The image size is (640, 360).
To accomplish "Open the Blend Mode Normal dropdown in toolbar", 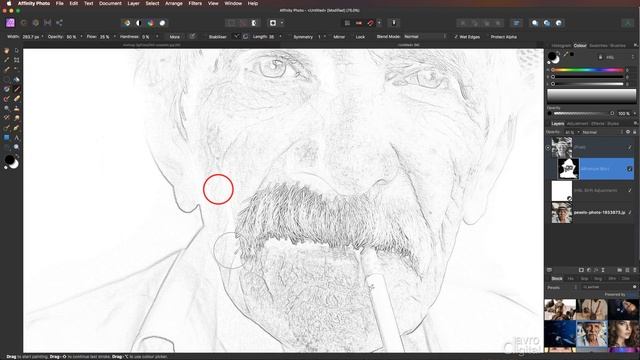I will [424, 37].
